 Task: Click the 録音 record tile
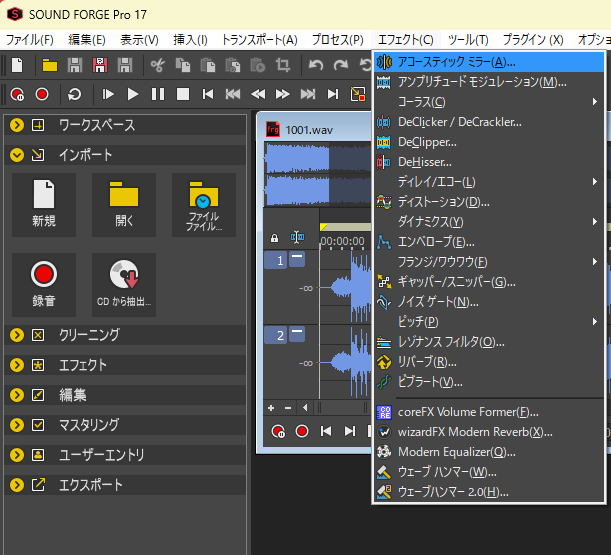[44, 285]
